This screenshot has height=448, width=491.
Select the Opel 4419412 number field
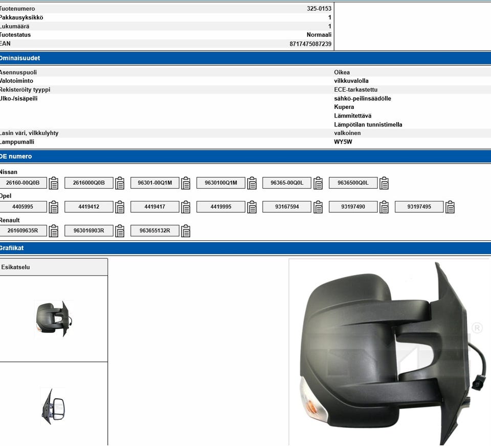pyautogui.click(x=89, y=207)
